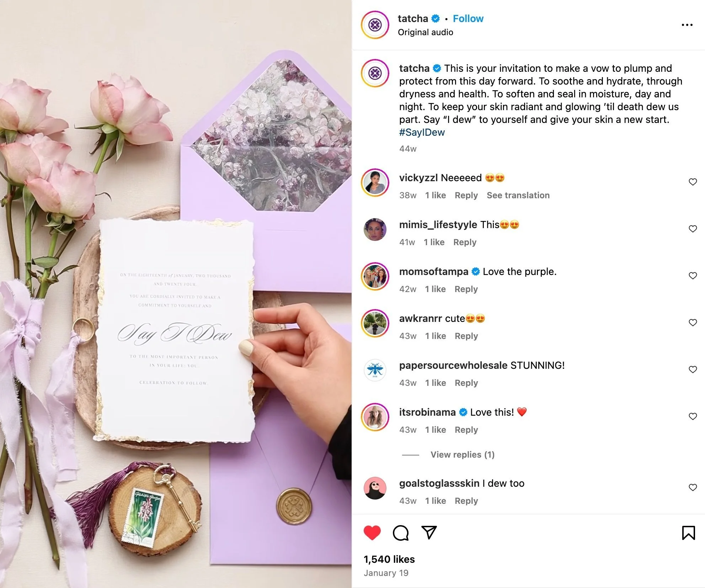Follow the tatcha account
The height and width of the screenshot is (588, 705).
tap(468, 18)
